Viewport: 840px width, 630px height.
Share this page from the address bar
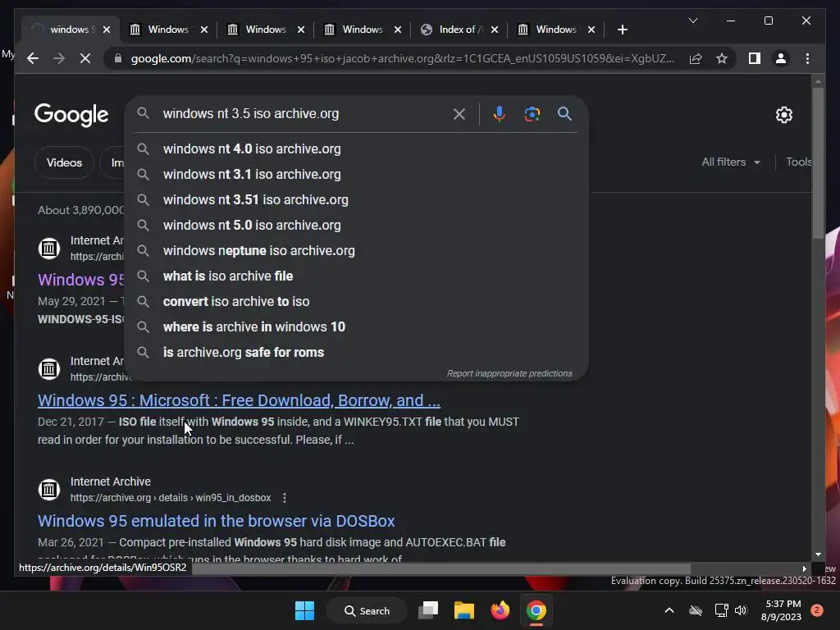click(x=696, y=58)
